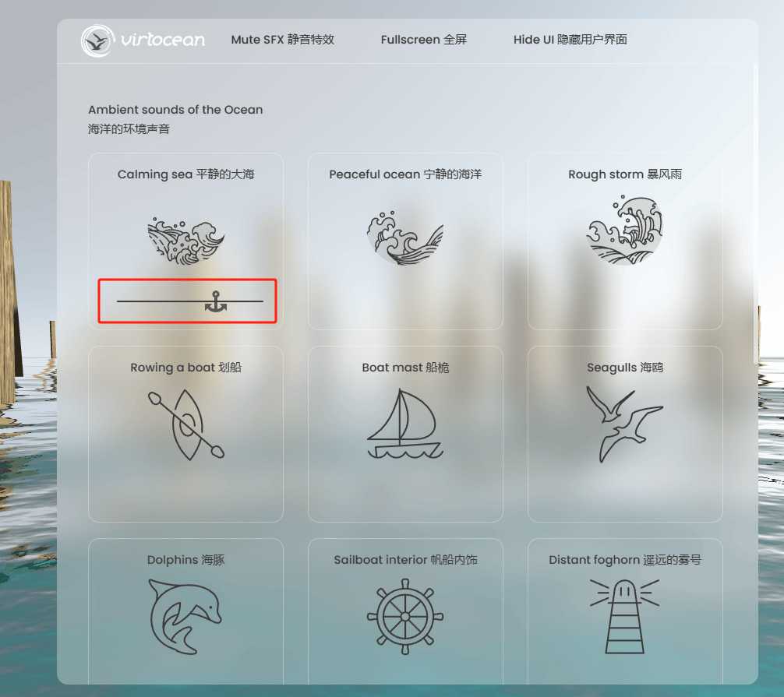Toggle Hide UI option
The width and height of the screenshot is (784, 697).
(x=570, y=40)
